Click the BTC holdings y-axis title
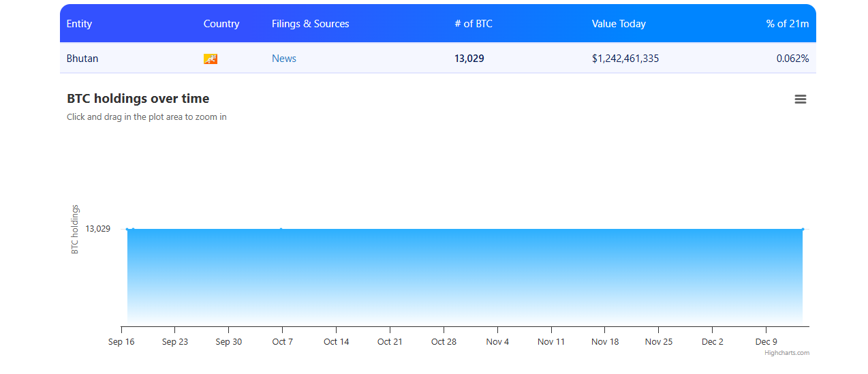This screenshot has height=374, width=868. click(x=75, y=230)
